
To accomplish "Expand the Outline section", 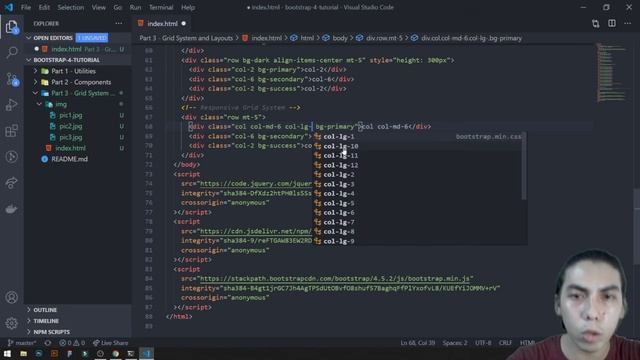I will tap(45, 310).
